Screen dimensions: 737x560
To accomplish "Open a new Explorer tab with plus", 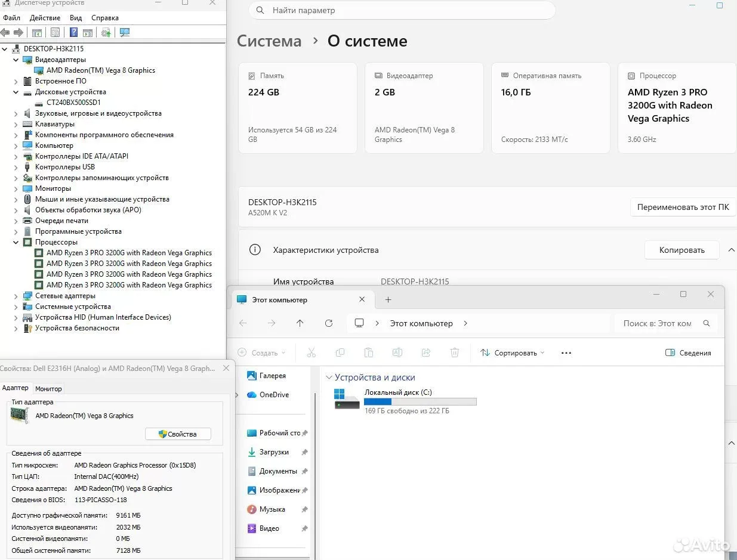I will 388,299.
